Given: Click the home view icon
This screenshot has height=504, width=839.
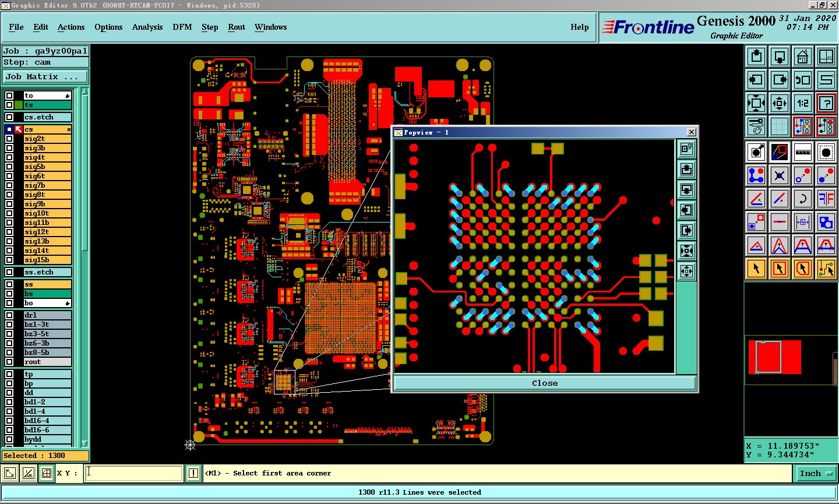Looking at the screenshot, I should point(803,57).
